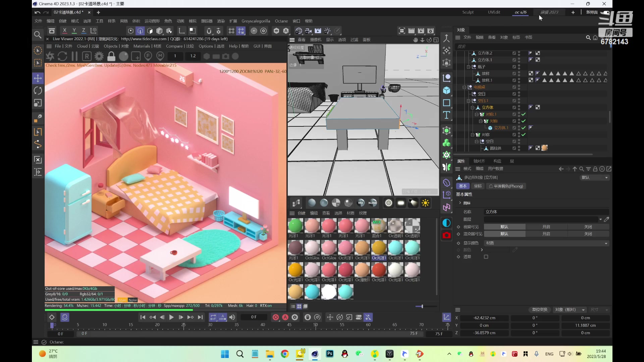644x362 pixels.
Task: Click the focus picker F icon
Action: coord(148,56)
